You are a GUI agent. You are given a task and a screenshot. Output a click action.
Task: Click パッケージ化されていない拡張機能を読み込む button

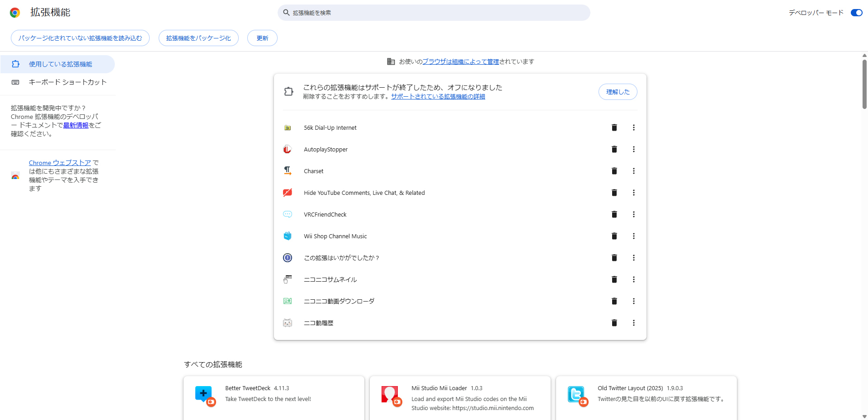(x=80, y=38)
